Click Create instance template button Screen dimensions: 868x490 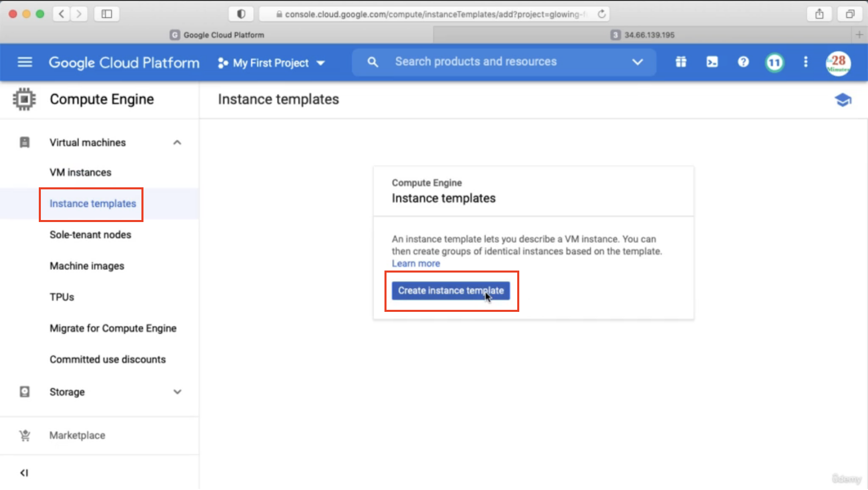click(451, 290)
